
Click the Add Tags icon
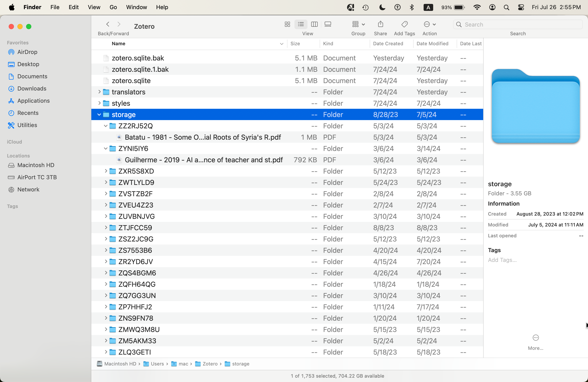(x=404, y=24)
